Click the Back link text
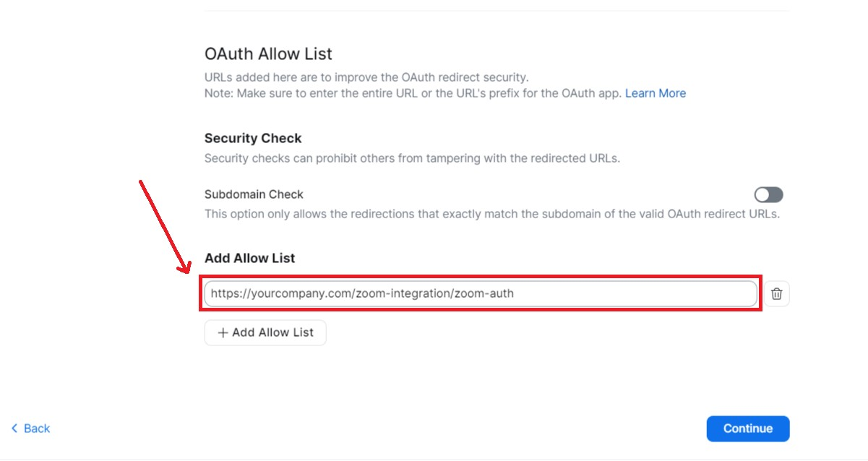This screenshot has height=461, width=868. (x=37, y=428)
